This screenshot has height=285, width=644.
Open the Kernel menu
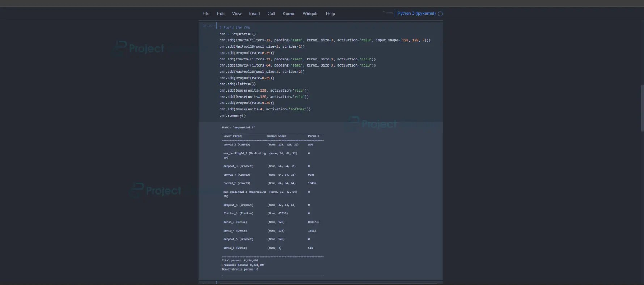pos(289,14)
